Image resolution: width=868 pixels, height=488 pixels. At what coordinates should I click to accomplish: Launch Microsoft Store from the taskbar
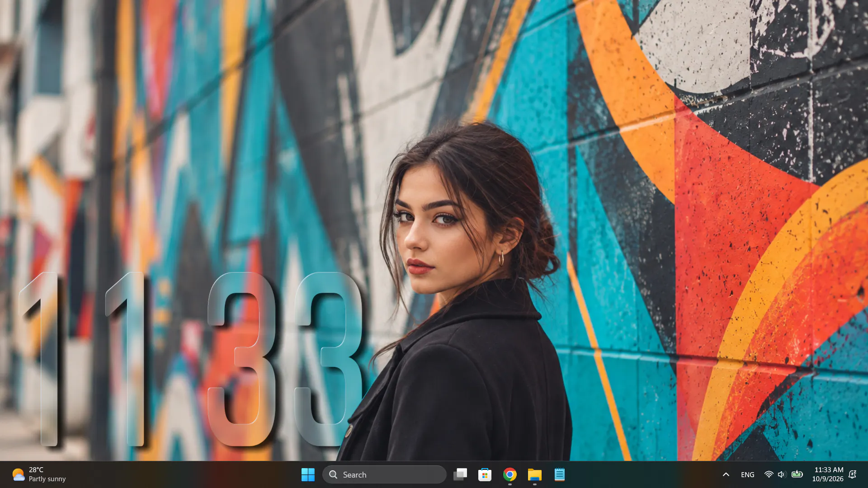click(x=485, y=474)
